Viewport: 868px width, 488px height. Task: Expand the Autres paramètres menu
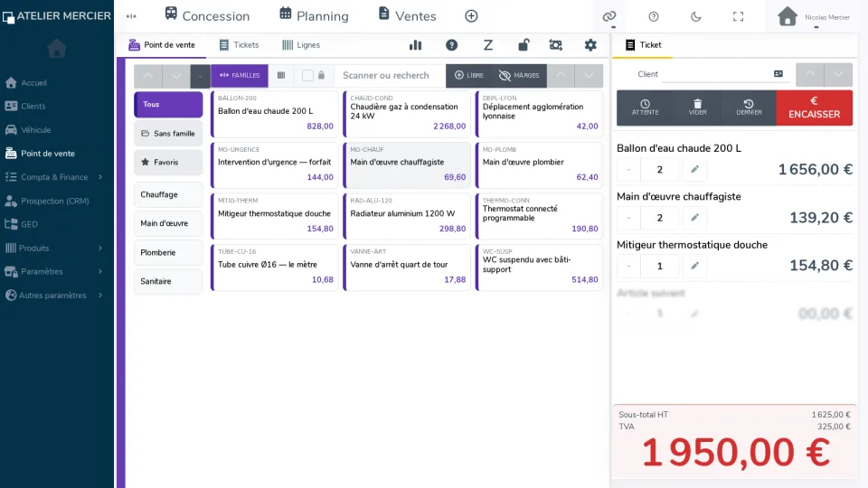point(55,296)
